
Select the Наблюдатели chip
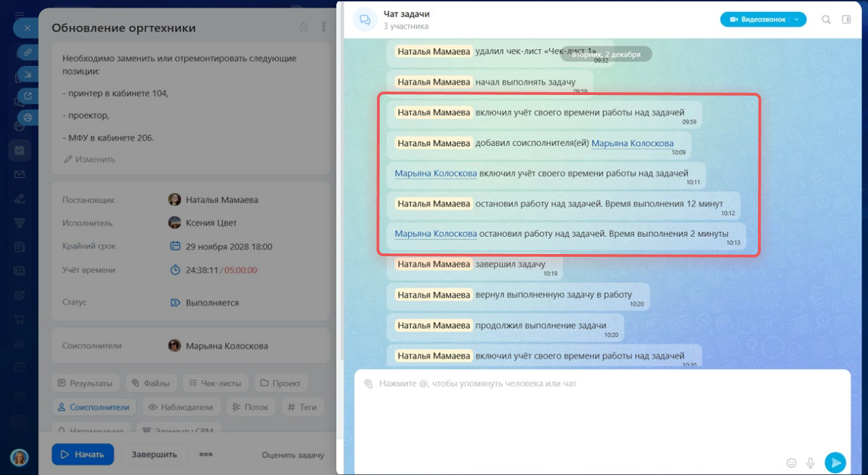[181, 407]
